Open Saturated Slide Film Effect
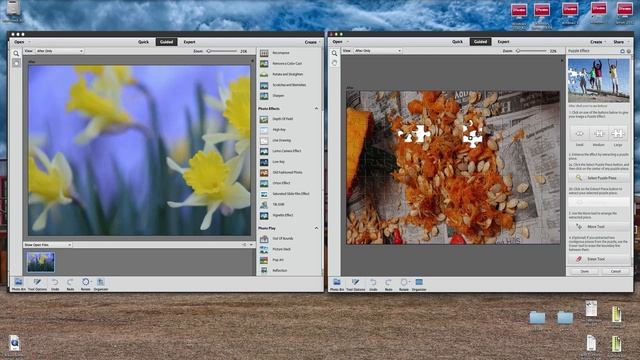640x360 pixels. (x=291, y=193)
